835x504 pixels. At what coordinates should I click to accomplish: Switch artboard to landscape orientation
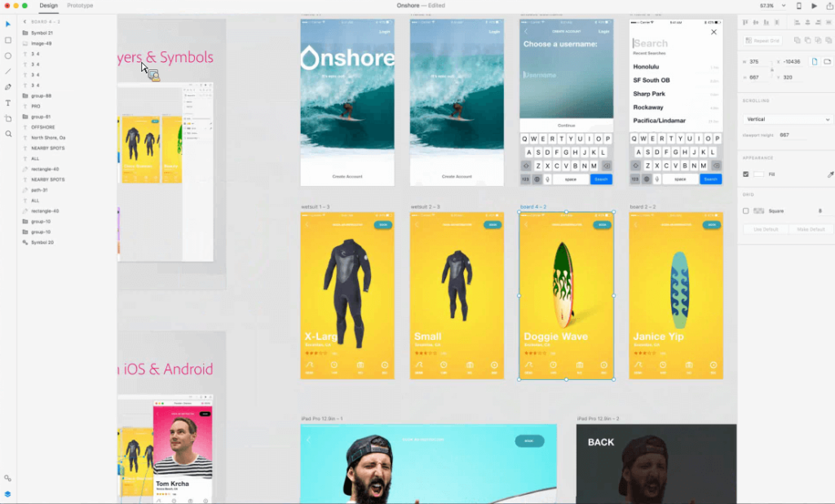tap(828, 62)
